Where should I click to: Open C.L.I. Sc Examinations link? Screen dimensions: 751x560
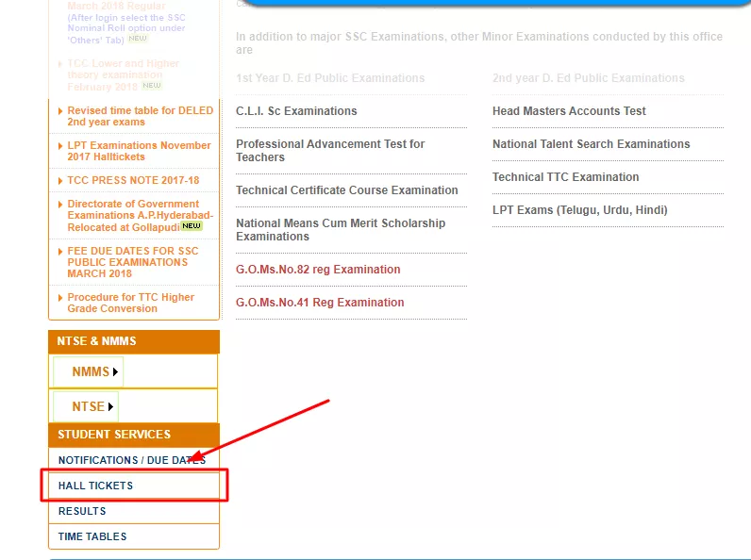(296, 111)
